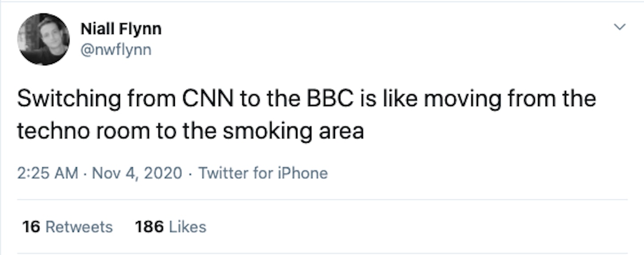
Task: Click the bold number 186
Action: click(x=149, y=227)
